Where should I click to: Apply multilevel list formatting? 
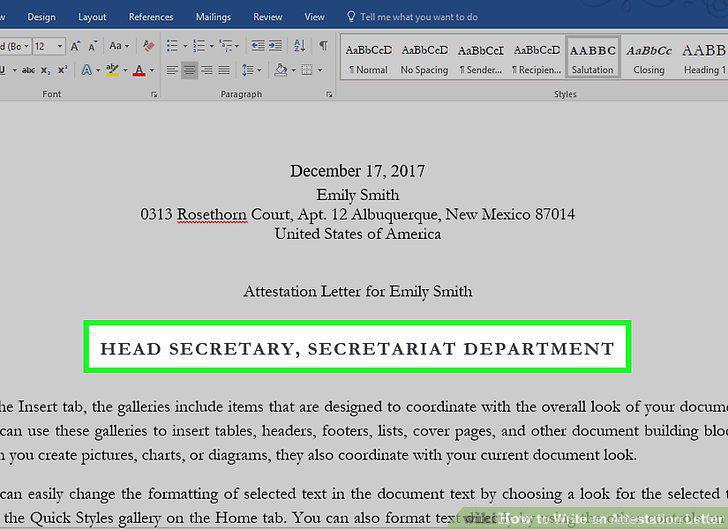pyautogui.click(x=226, y=46)
